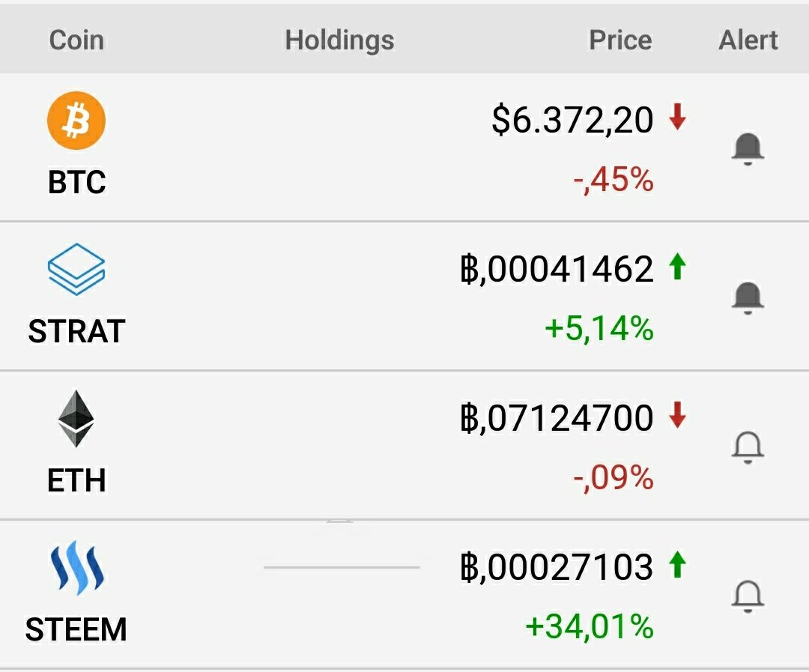Disable the filled alert bell for STRAT

(747, 298)
